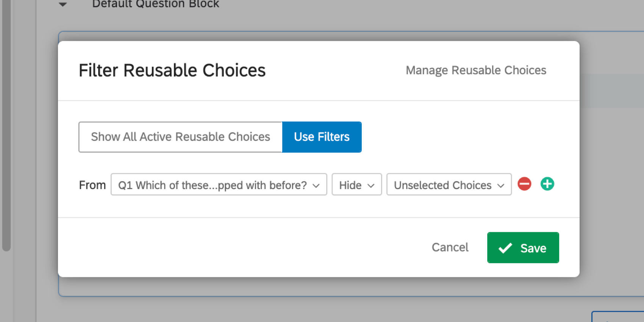Viewport: 644px width, 322px height.
Task: Click the Default Question Block title
Action: [x=155, y=4]
